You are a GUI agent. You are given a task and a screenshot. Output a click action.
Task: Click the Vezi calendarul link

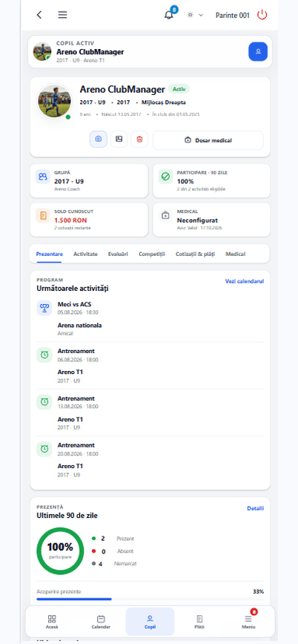coord(245,281)
